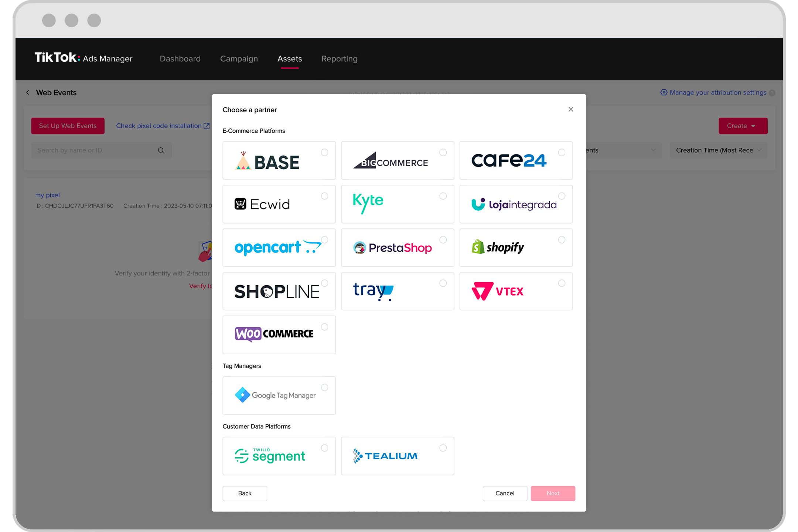Click the Back button
798x532 pixels.
click(x=245, y=493)
